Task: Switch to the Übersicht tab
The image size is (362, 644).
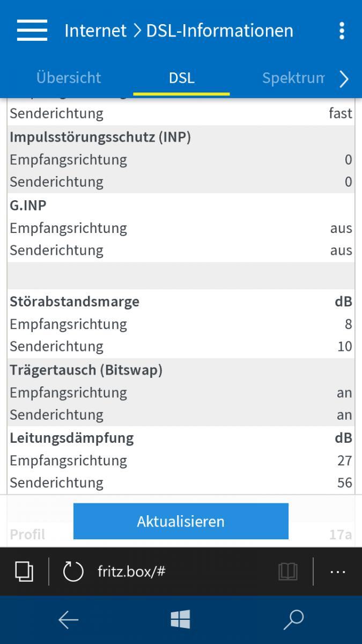Action: click(69, 77)
